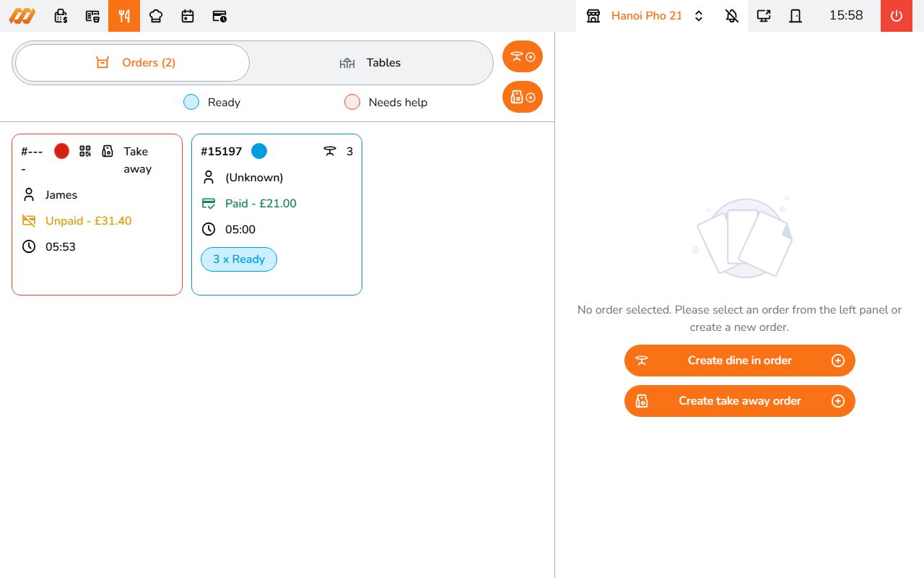Click the red power button

click(x=897, y=16)
